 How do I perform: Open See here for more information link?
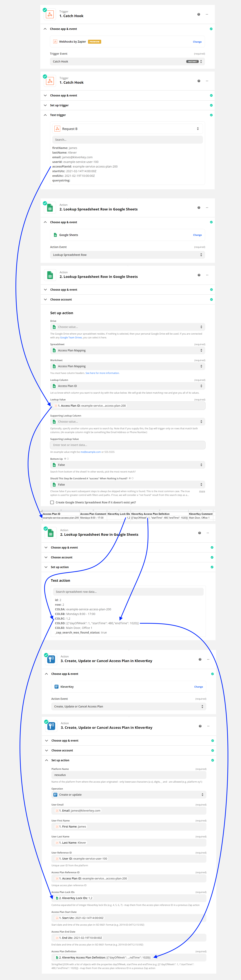[x=102, y=373]
